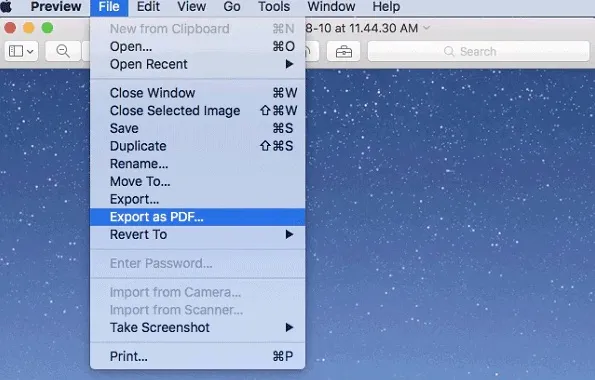
Task: Open the Apple menu
Action: pyautogui.click(x=6, y=6)
